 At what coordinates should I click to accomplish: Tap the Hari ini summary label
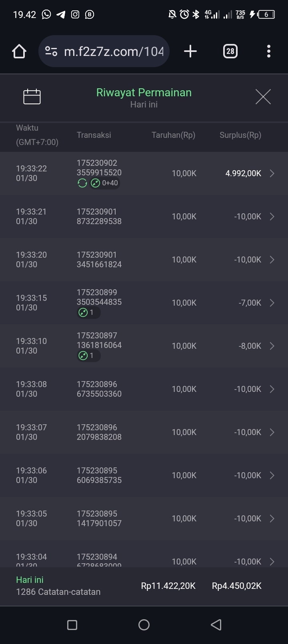[x=30, y=580]
